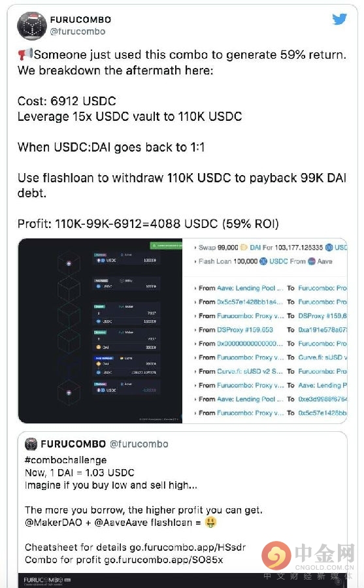Open the DSProxy #159,653 link

coord(244,330)
